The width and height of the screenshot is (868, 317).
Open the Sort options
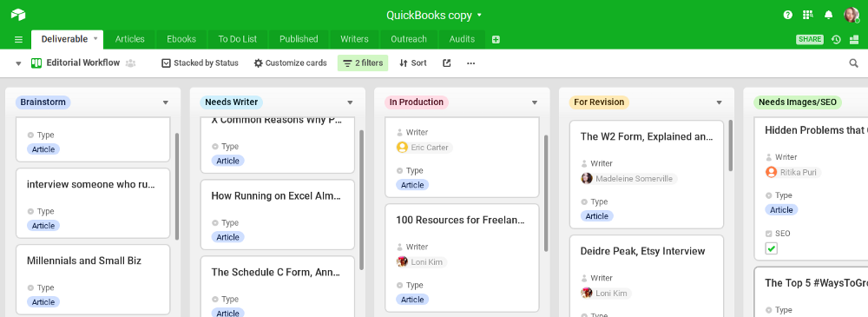click(x=413, y=63)
